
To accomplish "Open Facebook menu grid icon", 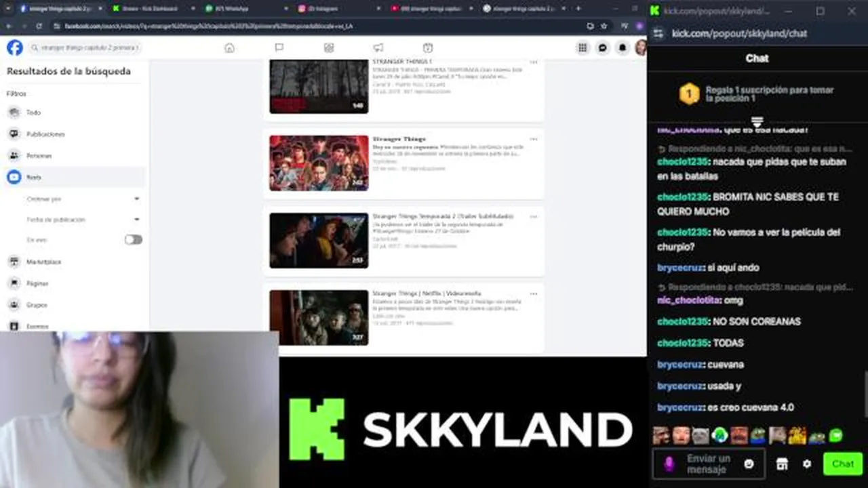I will (582, 47).
